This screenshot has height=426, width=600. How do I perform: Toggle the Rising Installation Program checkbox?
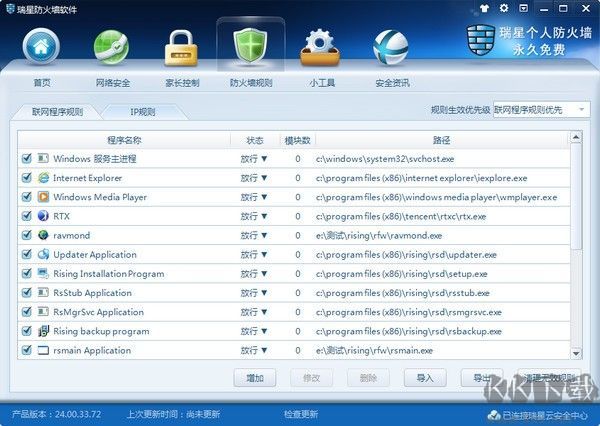(26, 273)
